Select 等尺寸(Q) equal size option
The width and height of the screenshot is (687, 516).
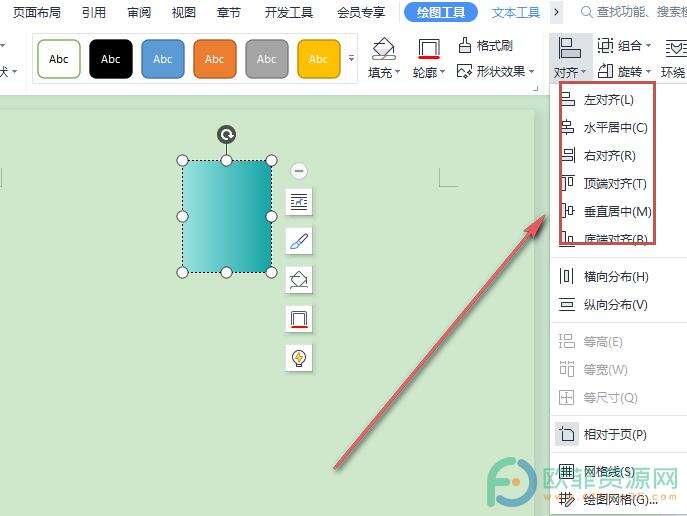pos(618,398)
